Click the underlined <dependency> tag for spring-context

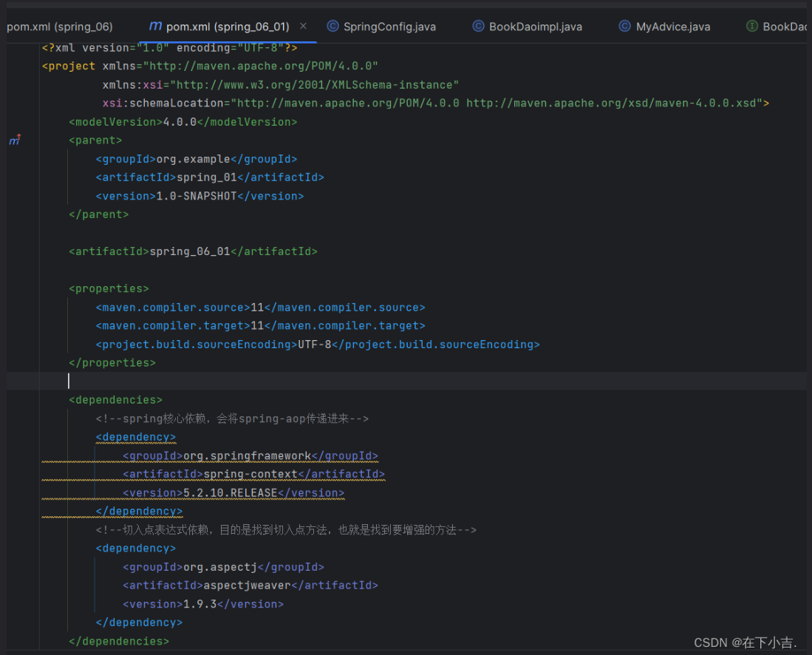136,437
